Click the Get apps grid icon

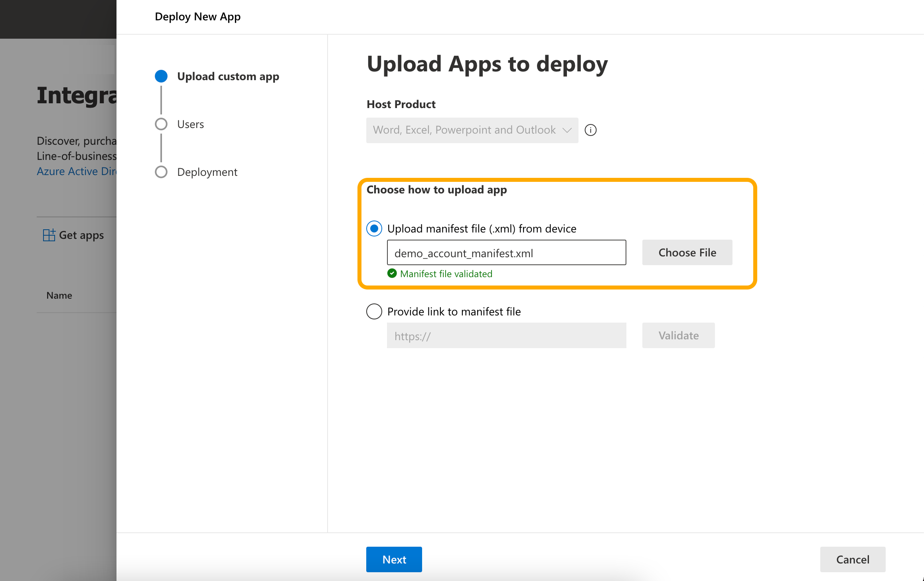pyautogui.click(x=49, y=235)
